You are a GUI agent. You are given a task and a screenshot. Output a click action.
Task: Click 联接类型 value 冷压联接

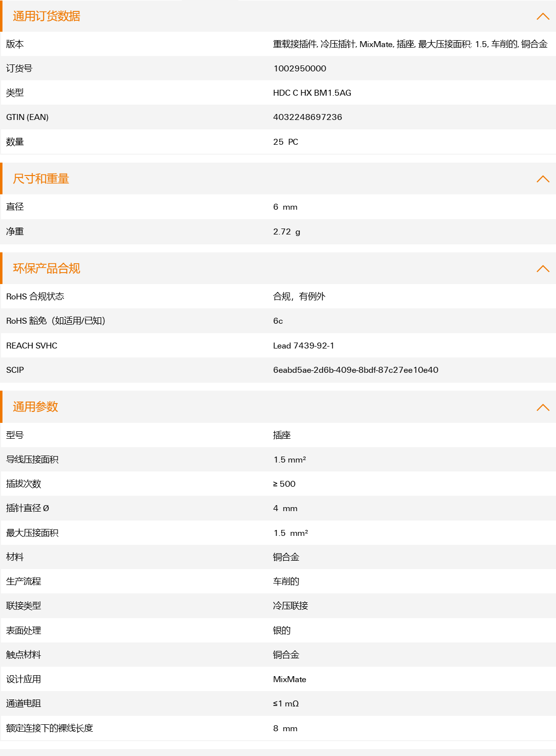291,606
